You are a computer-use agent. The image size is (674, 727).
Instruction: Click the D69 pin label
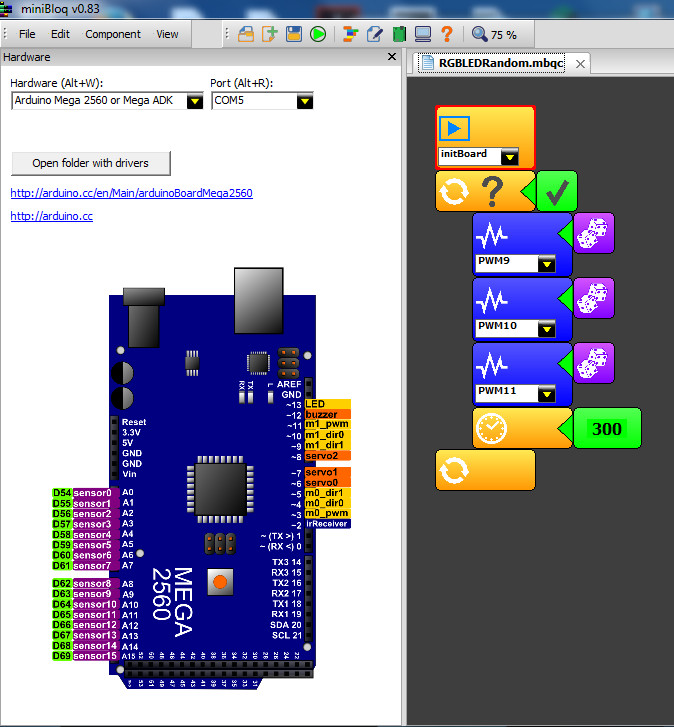(62, 656)
